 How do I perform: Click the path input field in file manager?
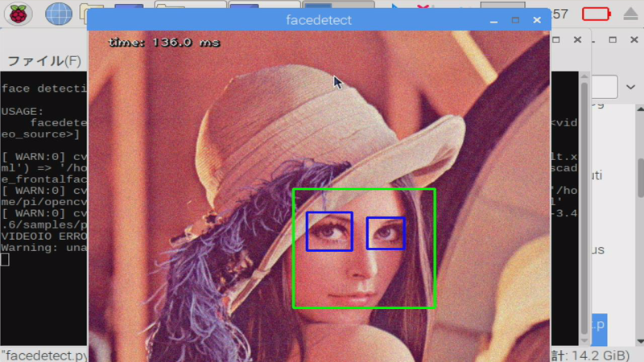click(x=605, y=87)
